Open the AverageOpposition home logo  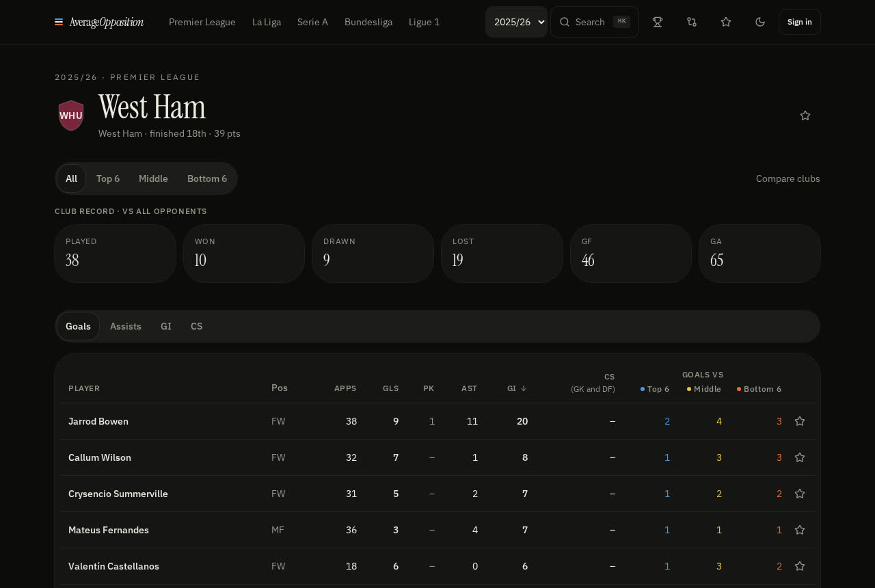point(99,22)
